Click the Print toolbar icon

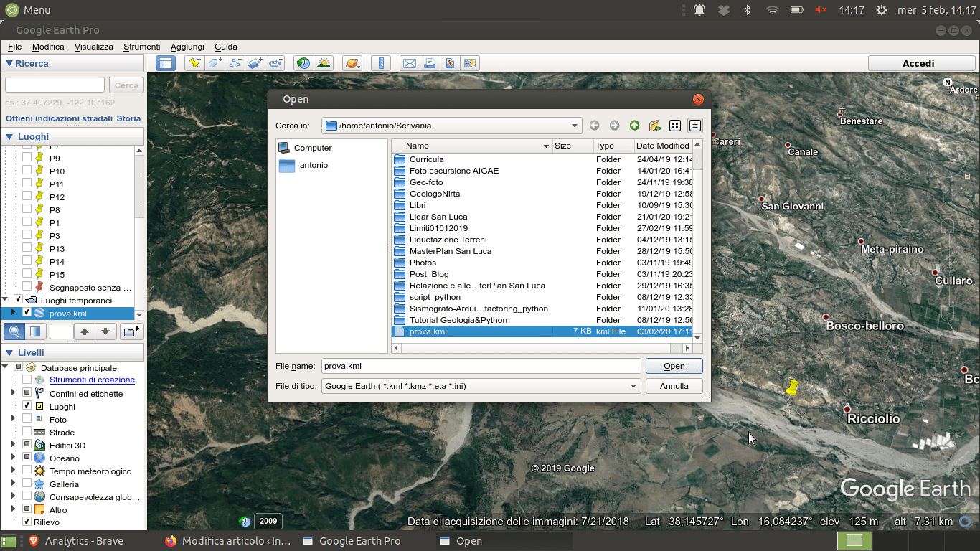(430, 63)
